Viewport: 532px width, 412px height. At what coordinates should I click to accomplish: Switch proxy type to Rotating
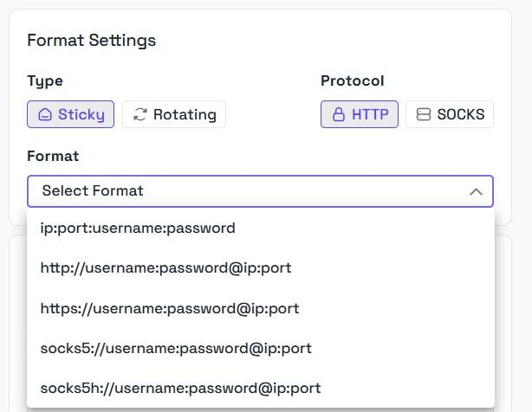coord(174,114)
